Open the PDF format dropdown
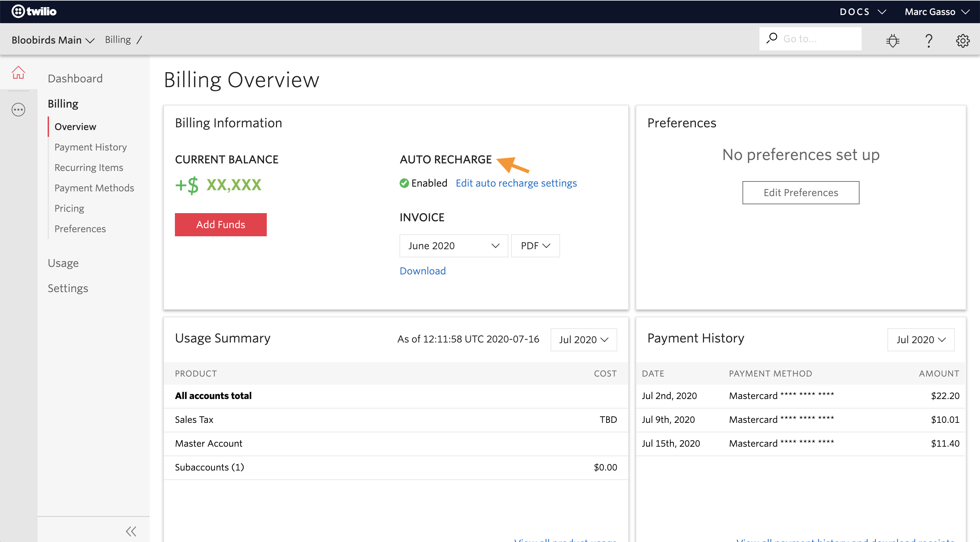 (535, 245)
